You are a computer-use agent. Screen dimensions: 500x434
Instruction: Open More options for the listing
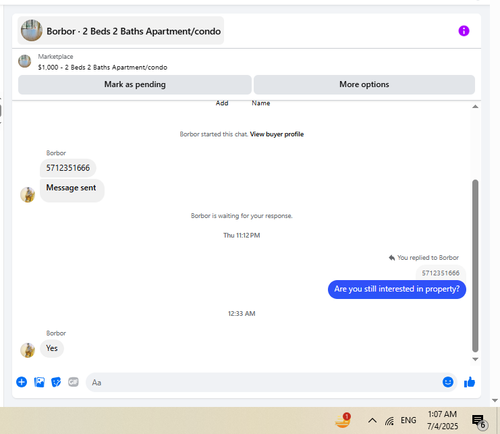pos(364,85)
